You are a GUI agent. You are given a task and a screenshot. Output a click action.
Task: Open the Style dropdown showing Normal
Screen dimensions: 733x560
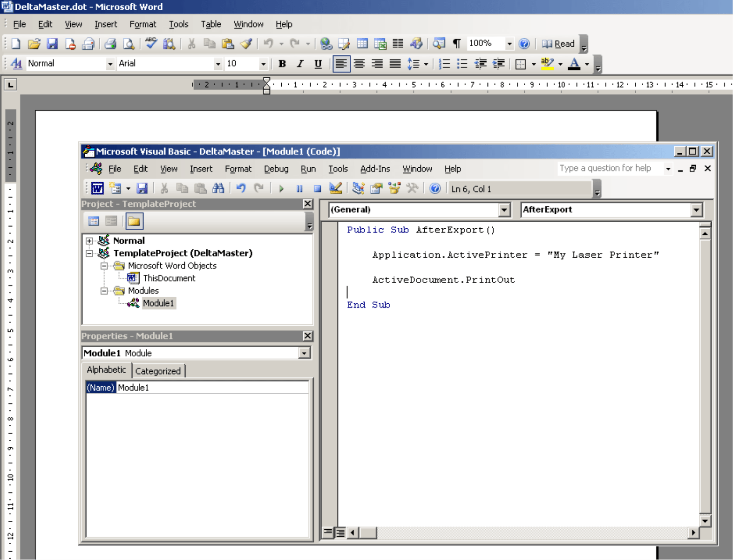[110, 64]
